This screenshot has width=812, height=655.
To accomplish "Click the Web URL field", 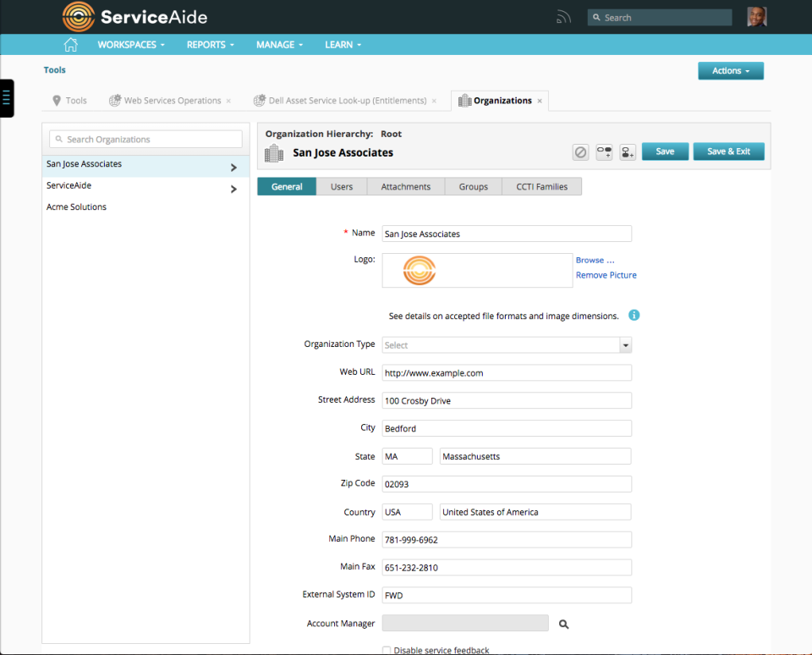I will coord(507,372).
